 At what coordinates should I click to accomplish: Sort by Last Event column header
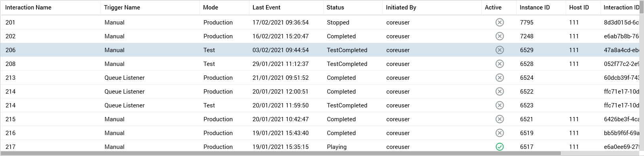[266, 8]
